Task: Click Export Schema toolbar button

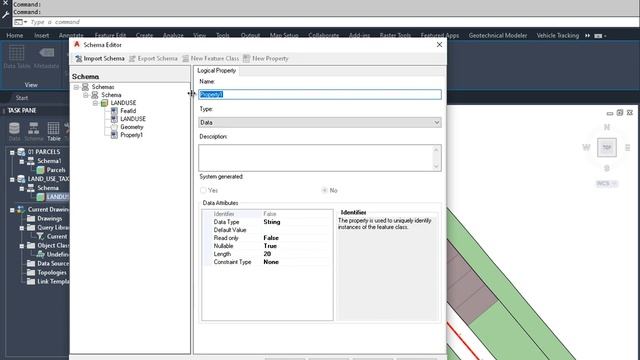Action: click(153, 58)
